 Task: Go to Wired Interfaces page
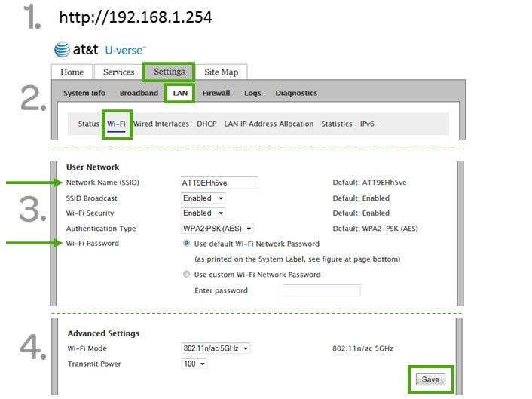[x=161, y=124]
